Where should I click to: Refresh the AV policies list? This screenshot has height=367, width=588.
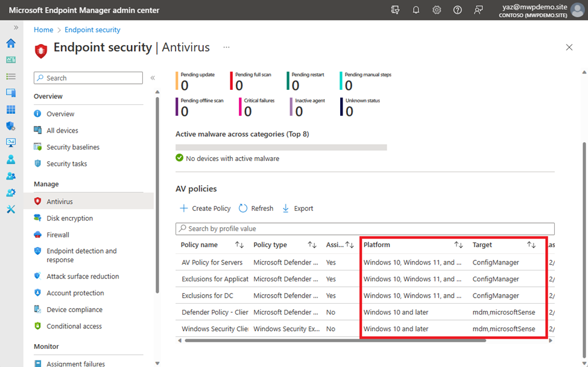[x=256, y=209]
